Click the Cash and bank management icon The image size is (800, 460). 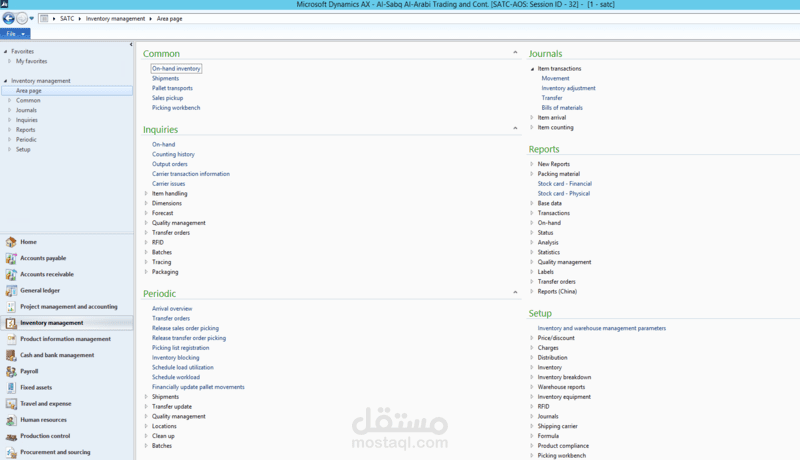[x=11, y=355]
